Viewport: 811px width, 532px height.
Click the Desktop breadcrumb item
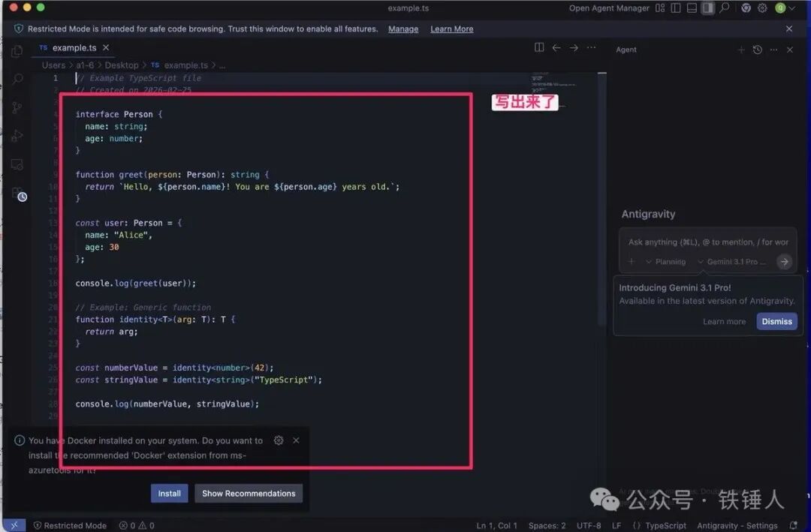pos(122,65)
